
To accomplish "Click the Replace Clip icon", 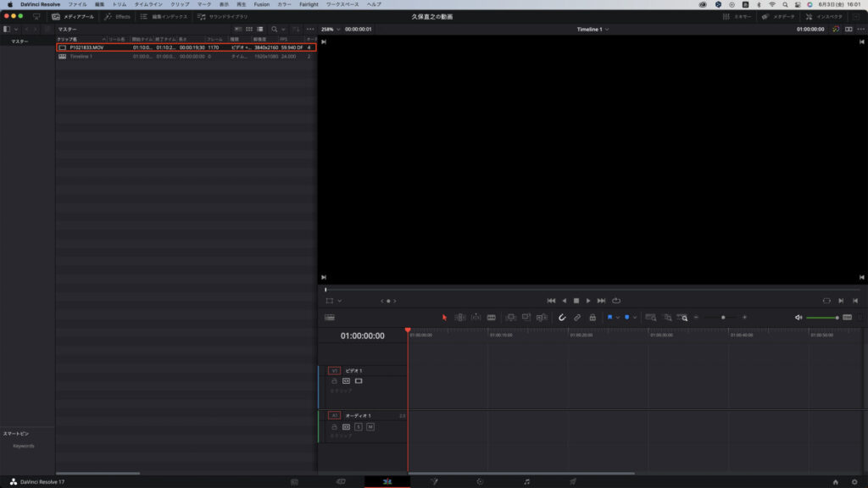I will [542, 318].
